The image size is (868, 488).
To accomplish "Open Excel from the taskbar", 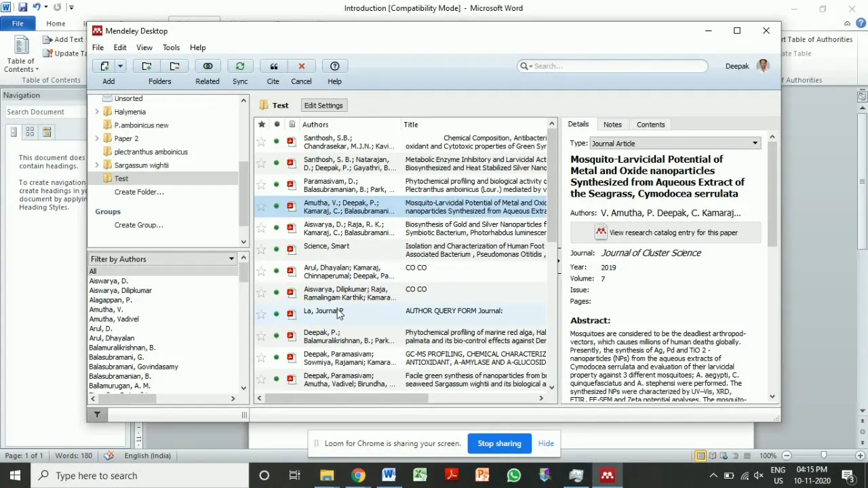I will pyautogui.click(x=420, y=475).
